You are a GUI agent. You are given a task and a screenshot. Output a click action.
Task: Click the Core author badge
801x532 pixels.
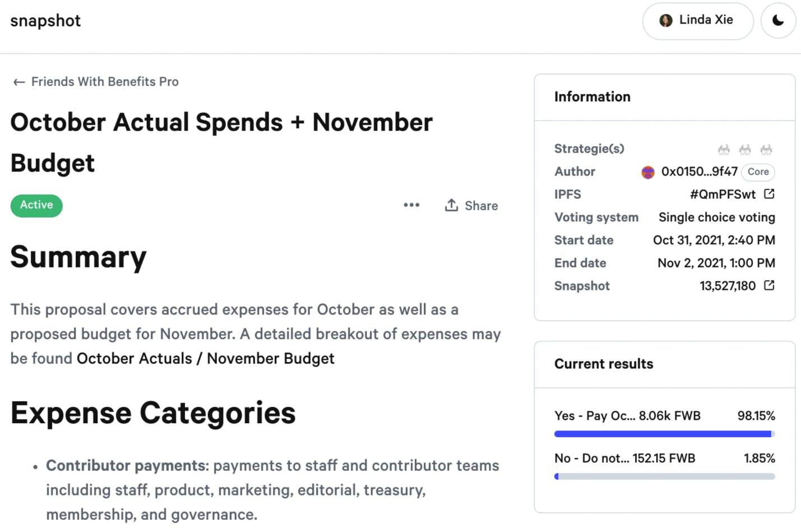758,172
